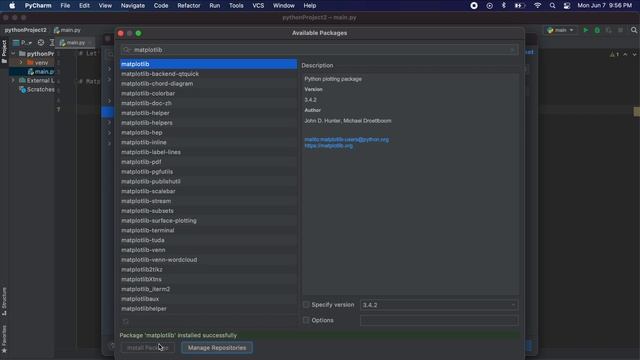Image resolution: width=640 pixels, height=360 pixels.
Task: Open the Tools menu
Action: (x=236, y=6)
